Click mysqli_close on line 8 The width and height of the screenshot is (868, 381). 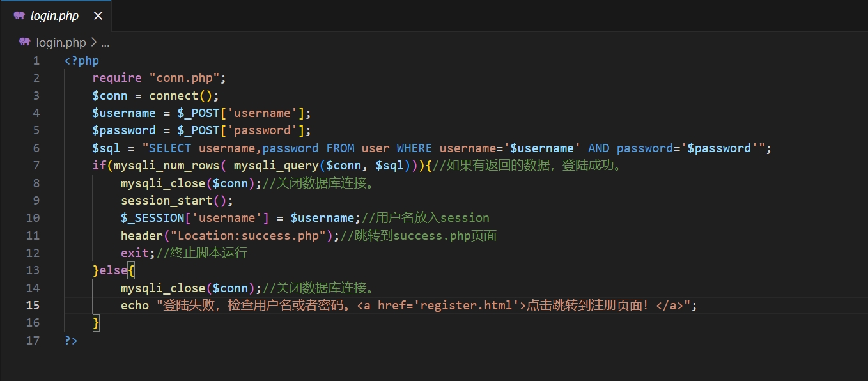[163, 183]
